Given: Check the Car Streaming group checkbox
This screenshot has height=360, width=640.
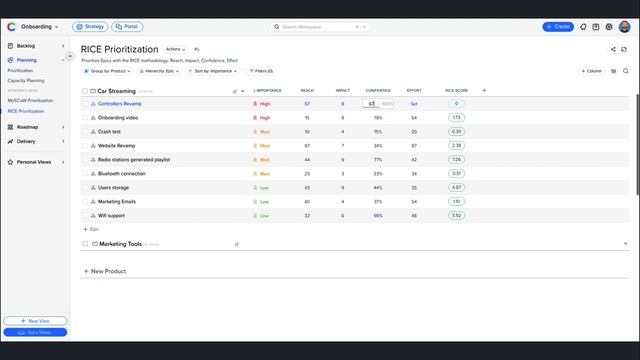Looking at the screenshot, I should pyautogui.click(x=85, y=91).
